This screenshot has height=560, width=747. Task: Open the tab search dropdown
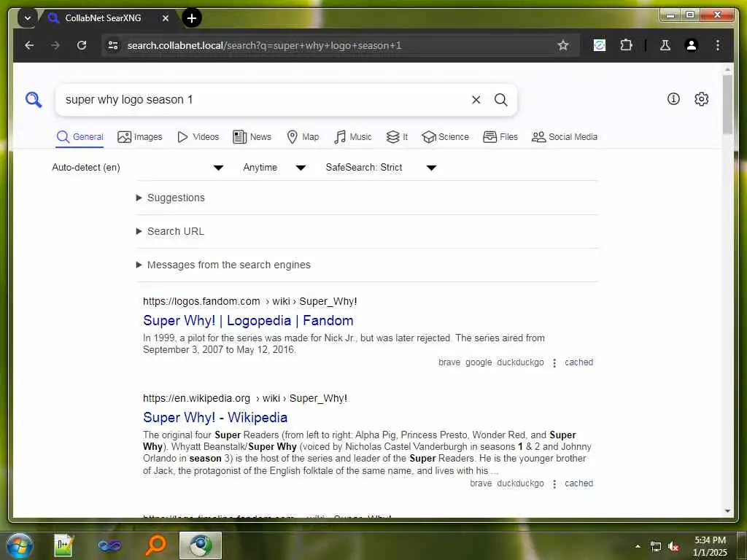pyautogui.click(x=28, y=18)
